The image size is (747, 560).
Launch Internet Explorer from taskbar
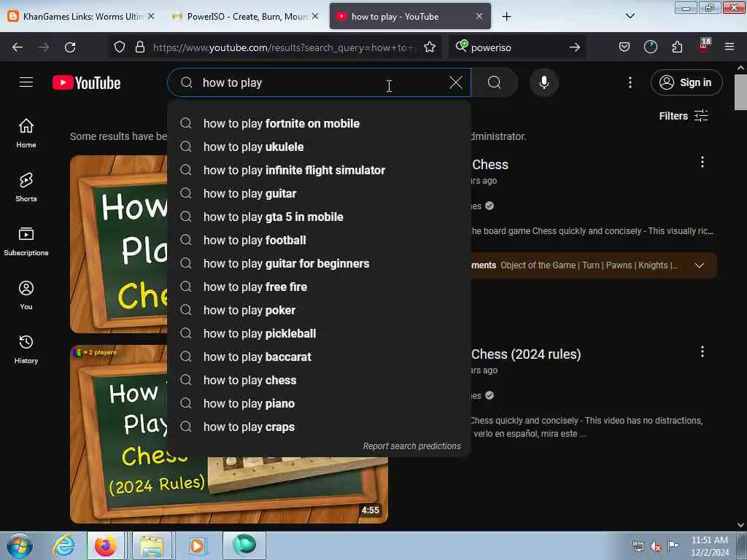63,545
